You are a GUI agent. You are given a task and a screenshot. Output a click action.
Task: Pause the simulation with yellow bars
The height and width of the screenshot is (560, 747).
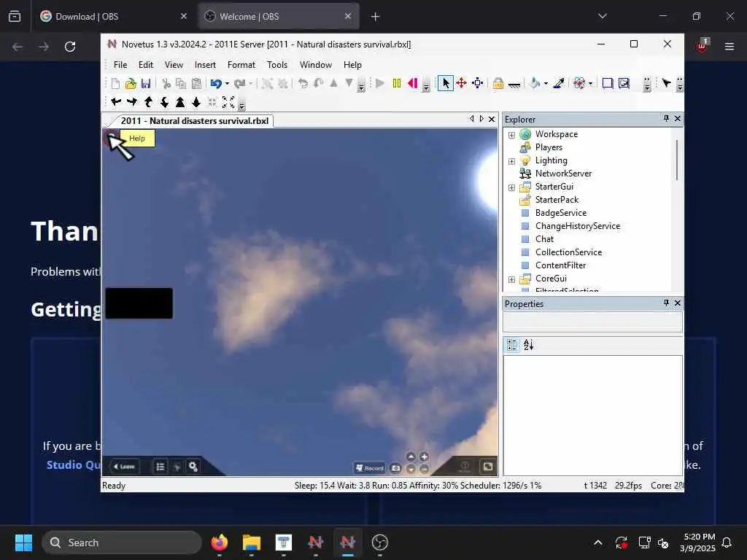[x=396, y=84]
